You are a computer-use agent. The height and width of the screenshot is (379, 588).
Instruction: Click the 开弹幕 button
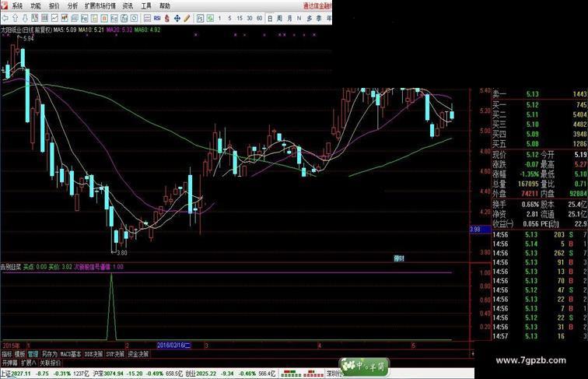[10, 363]
